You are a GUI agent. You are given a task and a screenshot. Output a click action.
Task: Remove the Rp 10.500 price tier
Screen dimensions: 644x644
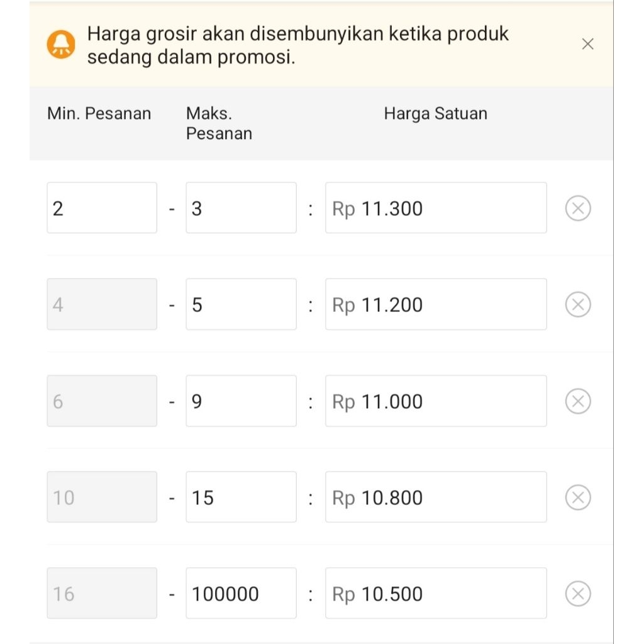(x=578, y=594)
